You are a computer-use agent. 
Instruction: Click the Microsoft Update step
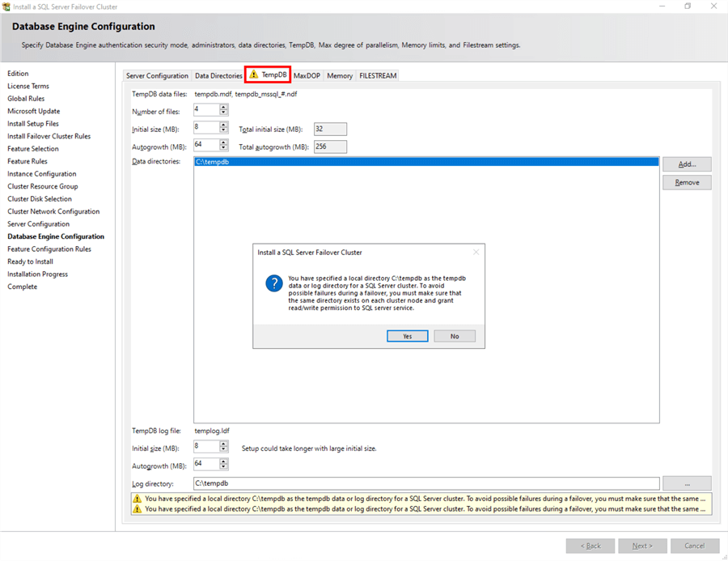(x=34, y=111)
